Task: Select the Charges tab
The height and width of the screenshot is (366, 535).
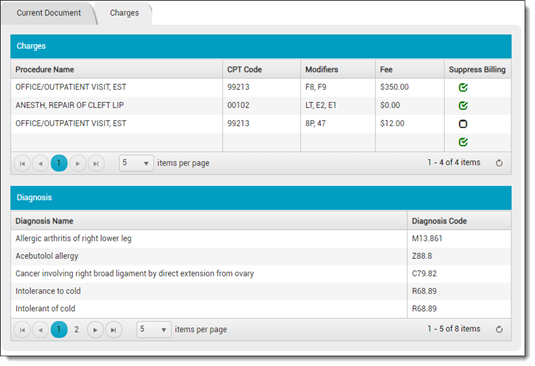Action: tap(124, 13)
